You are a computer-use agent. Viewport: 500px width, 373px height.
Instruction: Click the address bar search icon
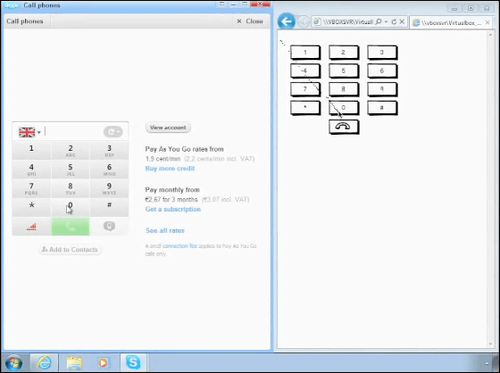pos(378,22)
